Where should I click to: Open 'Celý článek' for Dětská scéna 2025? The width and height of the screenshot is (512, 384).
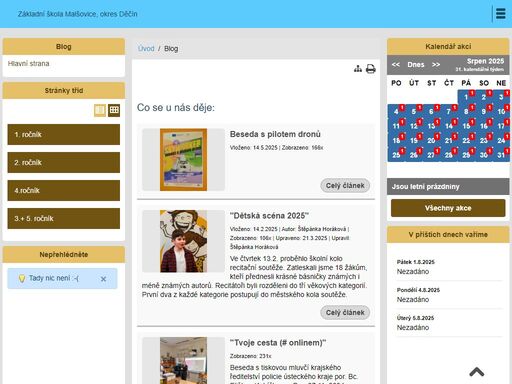[x=345, y=313]
